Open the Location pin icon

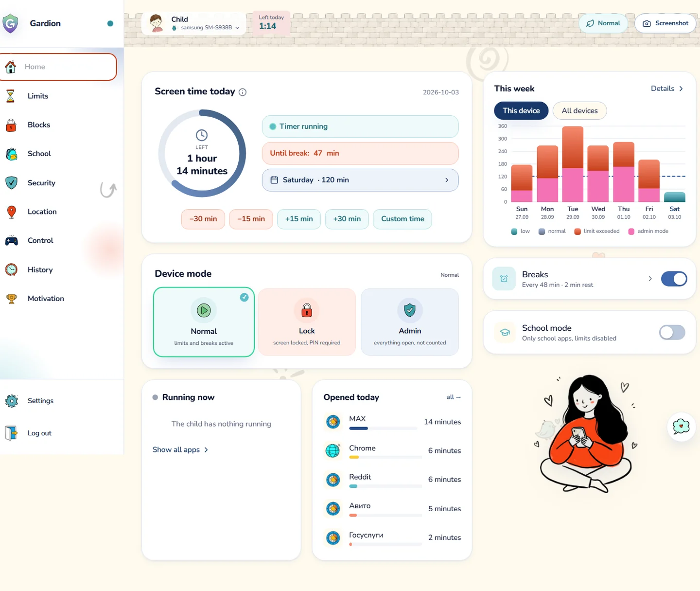[x=11, y=212]
